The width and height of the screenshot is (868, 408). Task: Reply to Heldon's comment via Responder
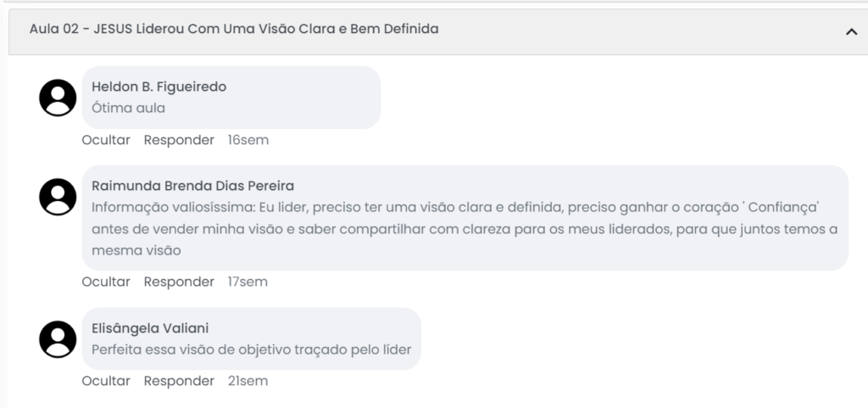coord(179,140)
